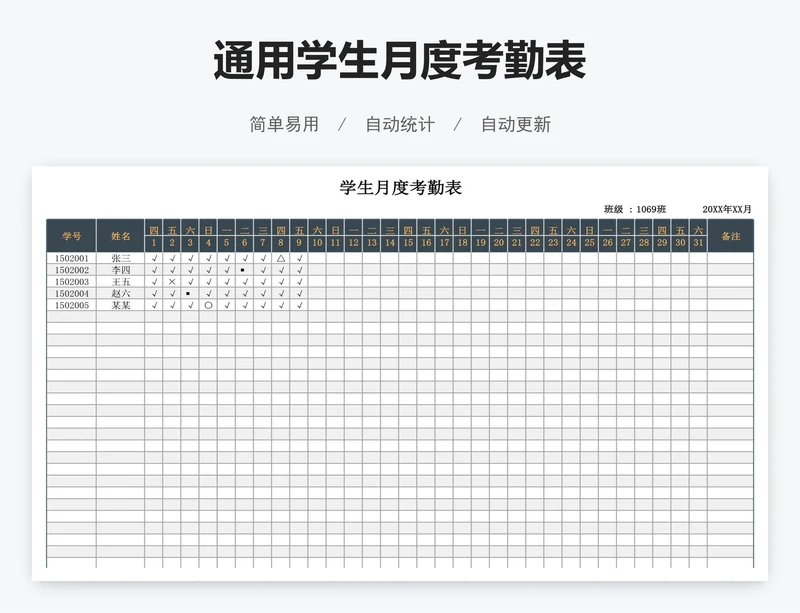Click 张三's check mark under day 1
800x613 pixels.
[x=154, y=258]
